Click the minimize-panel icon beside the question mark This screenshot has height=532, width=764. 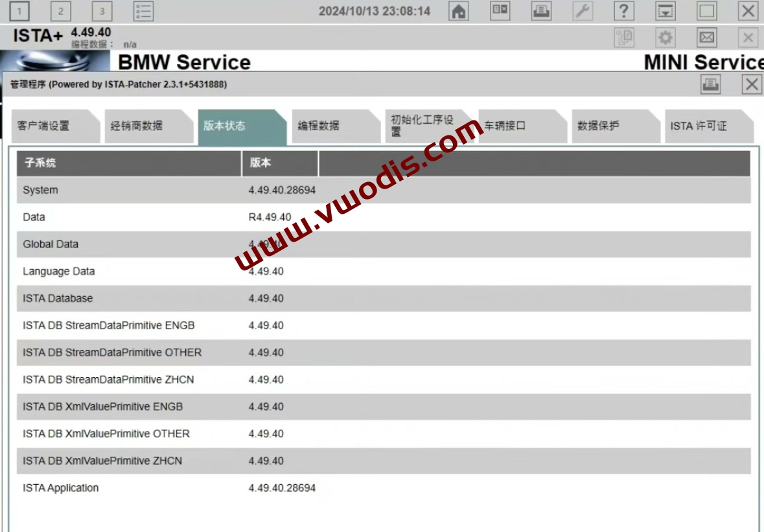(x=664, y=12)
